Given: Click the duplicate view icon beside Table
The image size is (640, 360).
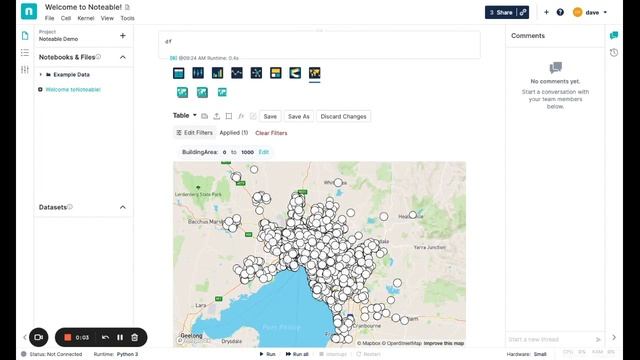Looking at the screenshot, I should 204,116.
